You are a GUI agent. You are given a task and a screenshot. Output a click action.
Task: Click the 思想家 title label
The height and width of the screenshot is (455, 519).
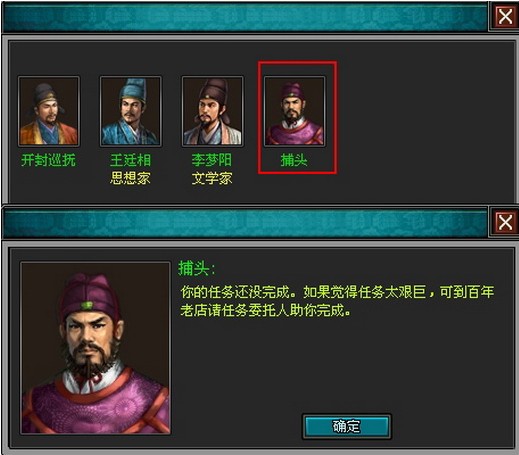click(x=131, y=178)
